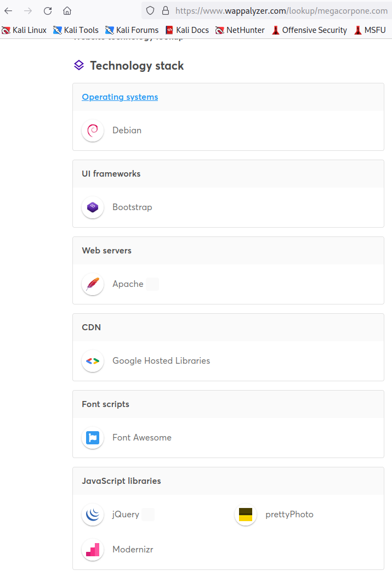The width and height of the screenshot is (392, 576).
Task: Click the Font Awesome flag icon
Action: tap(93, 438)
